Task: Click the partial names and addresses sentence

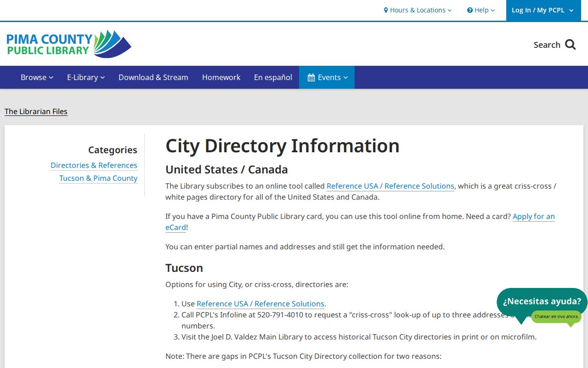Action: (305, 247)
